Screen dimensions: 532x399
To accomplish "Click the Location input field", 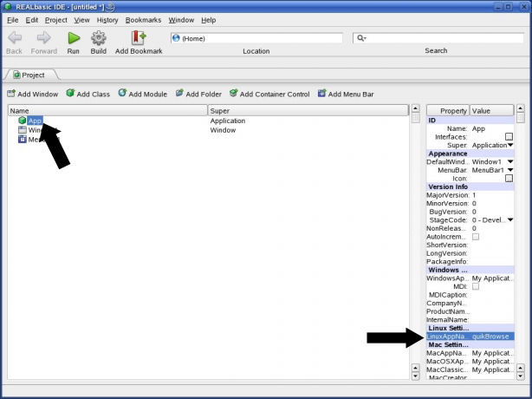I will (256, 38).
